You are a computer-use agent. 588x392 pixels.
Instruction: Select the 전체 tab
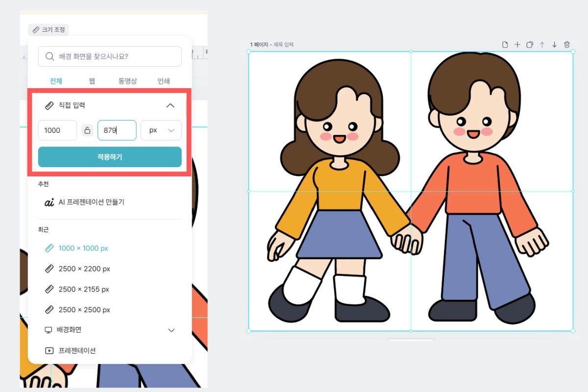[x=56, y=81]
